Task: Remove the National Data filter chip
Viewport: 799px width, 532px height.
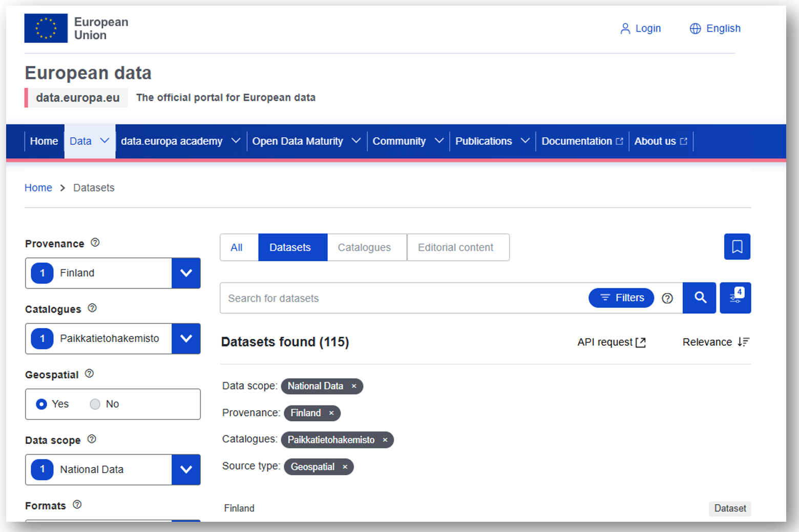Action: pyautogui.click(x=354, y=386)
